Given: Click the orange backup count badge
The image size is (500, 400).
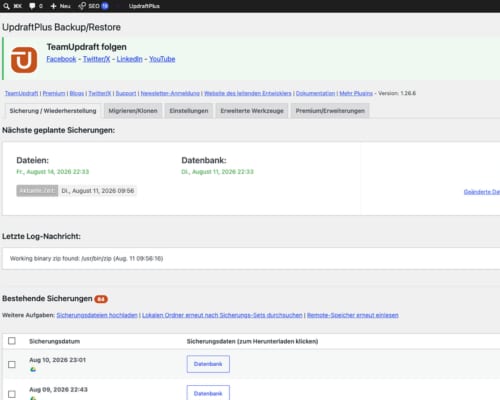Looking at the screenshot, I should pyautogui.click(x=101, y=299).
